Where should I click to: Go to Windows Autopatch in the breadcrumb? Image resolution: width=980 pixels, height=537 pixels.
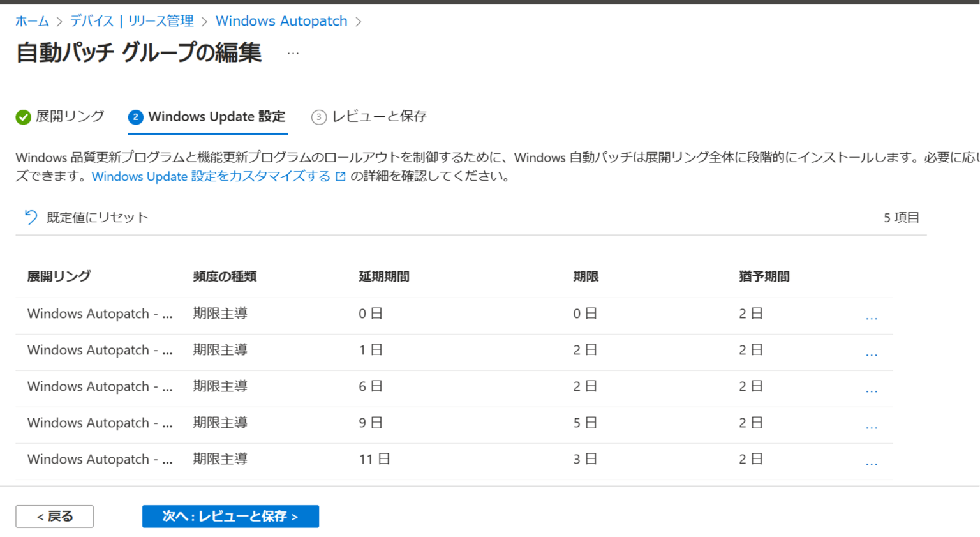click(281, 20)
